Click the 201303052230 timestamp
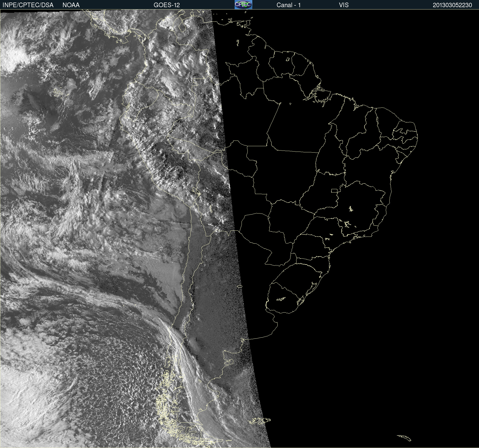Image resolution: width=479 pixels, height=448 pixels. (x=452, y=5)
